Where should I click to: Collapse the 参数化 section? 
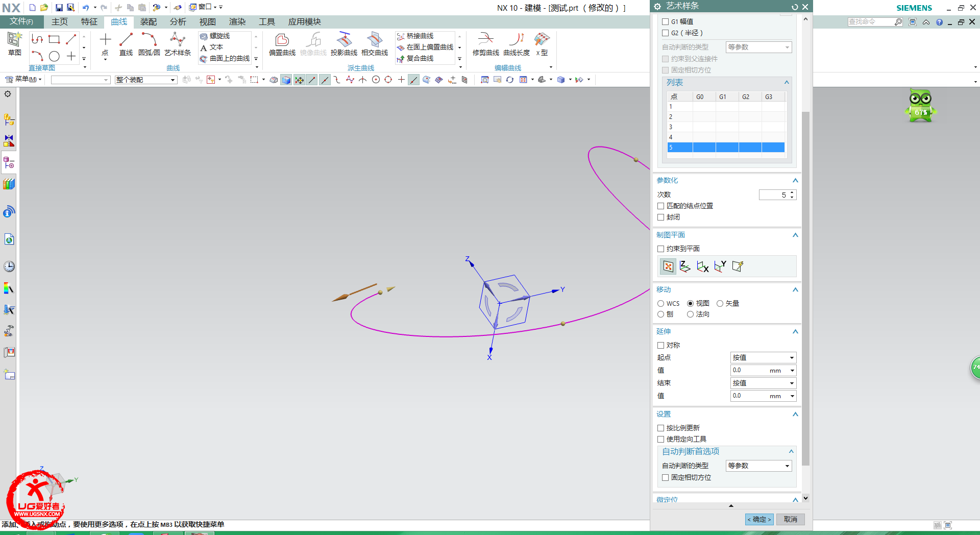795,180
